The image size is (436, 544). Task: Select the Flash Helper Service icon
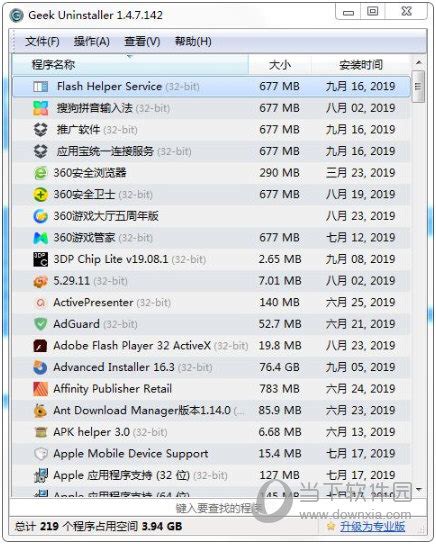pyautogui.click(x=41, y=86)
